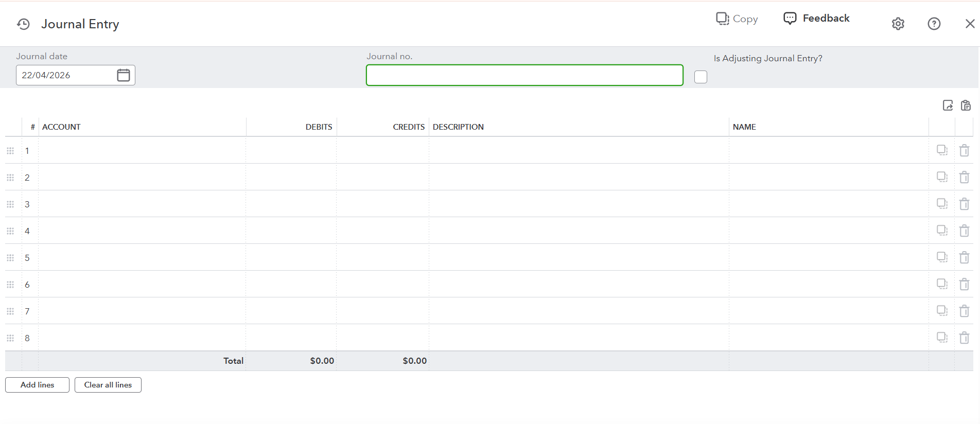Viewport: 980px width, 424px height.
Task: Grab the drag handle for line 2
Action: point(10,178)
